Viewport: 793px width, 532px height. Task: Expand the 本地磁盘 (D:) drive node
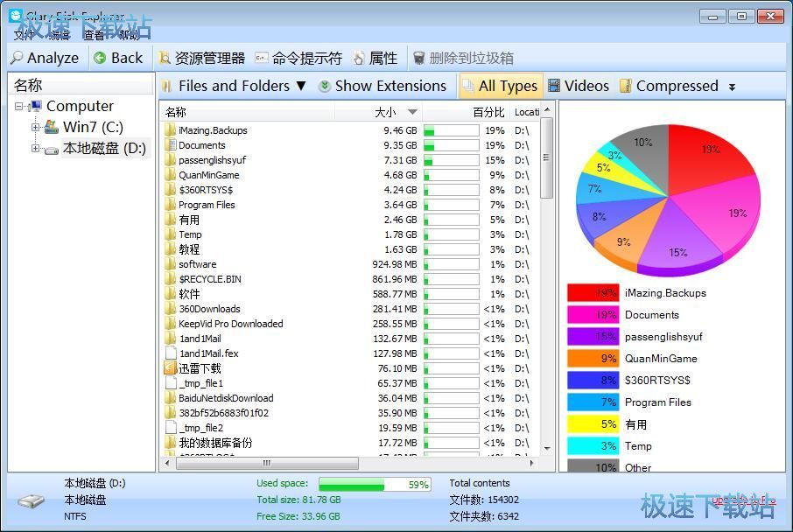[x=35, y=148]
